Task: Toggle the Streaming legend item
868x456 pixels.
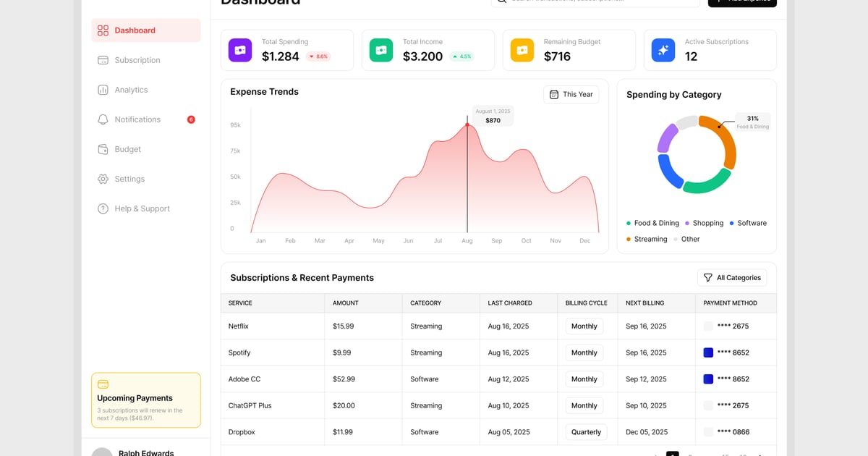Action: (x=647, y=239)
